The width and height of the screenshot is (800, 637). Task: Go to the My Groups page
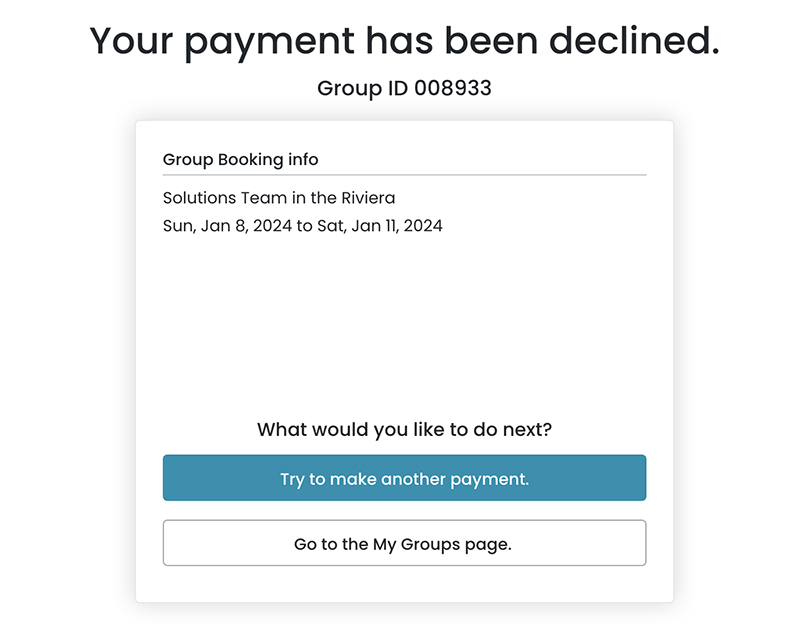click(x=404, y=544)
